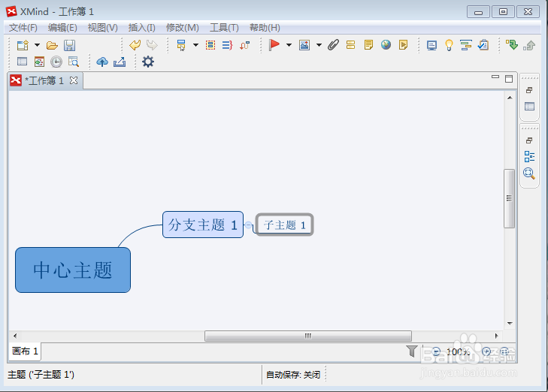Open the 视图(V) menu
This screenshot has height=392, width=548.
103,28
